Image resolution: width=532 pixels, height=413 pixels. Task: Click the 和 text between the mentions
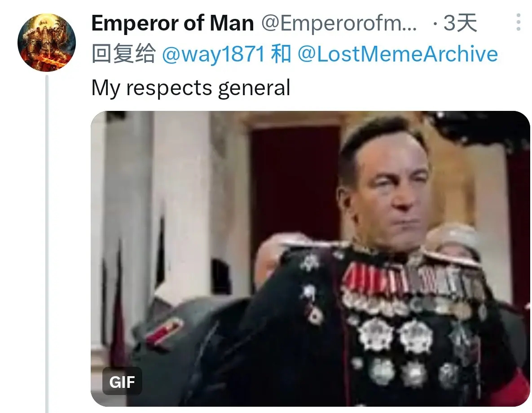tap(281, 54)
